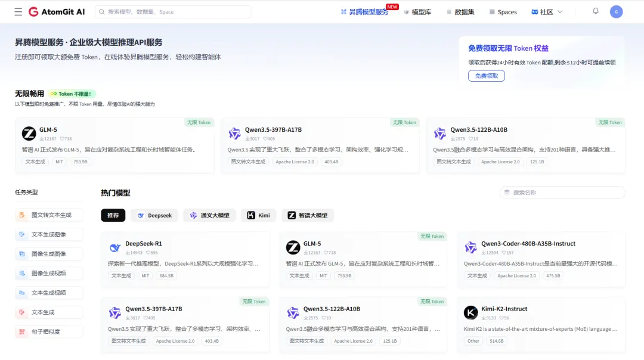The width and height of the screenshot is (644, 360).
Task: Click the Qwen3.5-397B-A17B logo in the top row
Action: coord(234,134)
